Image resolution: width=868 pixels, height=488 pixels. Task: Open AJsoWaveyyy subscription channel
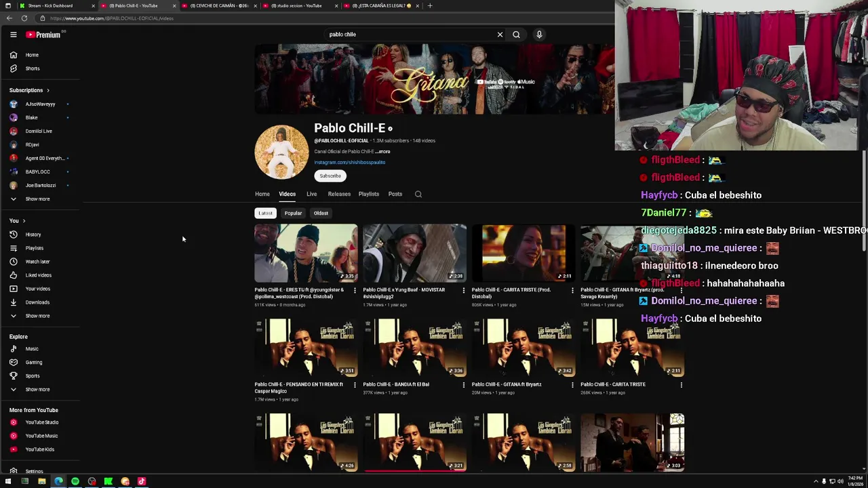pyautogui.click(x=41, y=104)
